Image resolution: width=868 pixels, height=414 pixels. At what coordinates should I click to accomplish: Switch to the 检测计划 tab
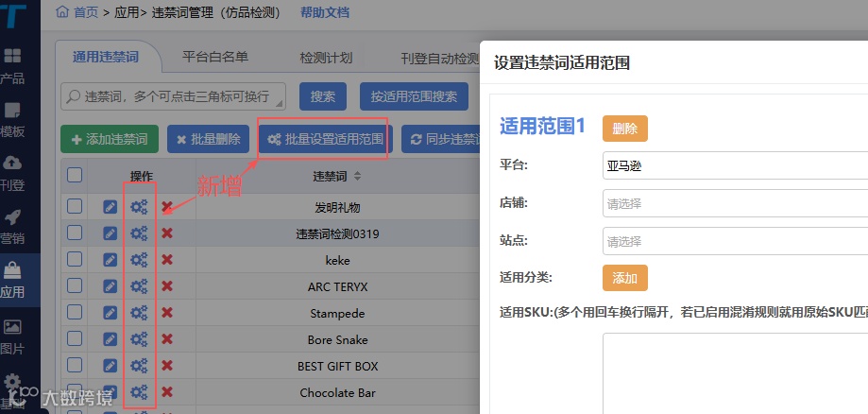(x=326, y=57)
